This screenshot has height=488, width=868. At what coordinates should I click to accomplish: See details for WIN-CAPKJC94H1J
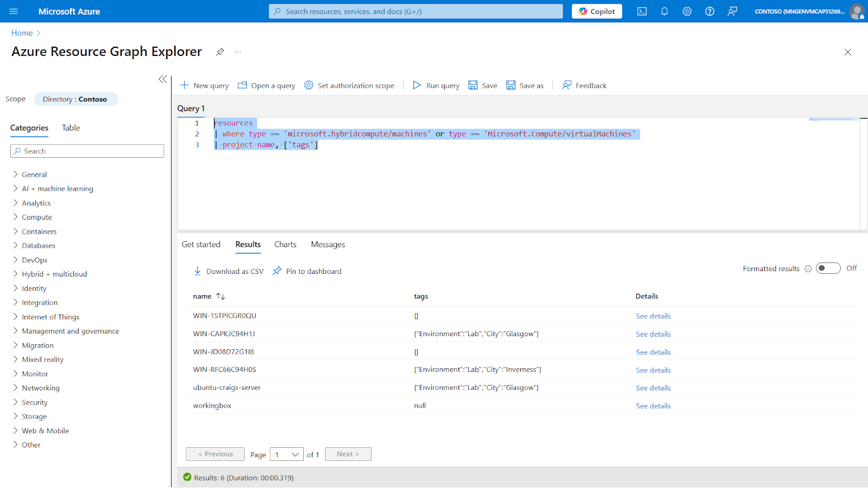coord(653,335)
